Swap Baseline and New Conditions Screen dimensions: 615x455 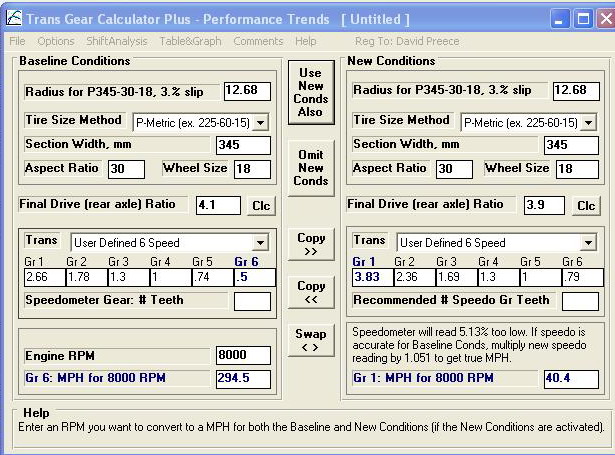point(310,340)
